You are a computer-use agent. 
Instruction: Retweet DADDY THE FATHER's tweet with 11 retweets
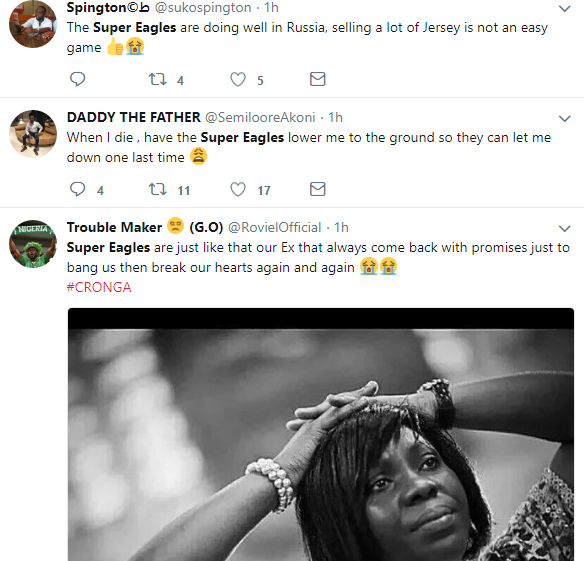[x=158, y=189]
